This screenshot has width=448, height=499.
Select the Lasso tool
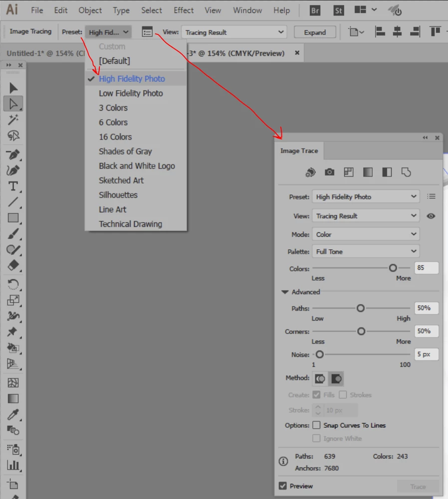(13, 136)
